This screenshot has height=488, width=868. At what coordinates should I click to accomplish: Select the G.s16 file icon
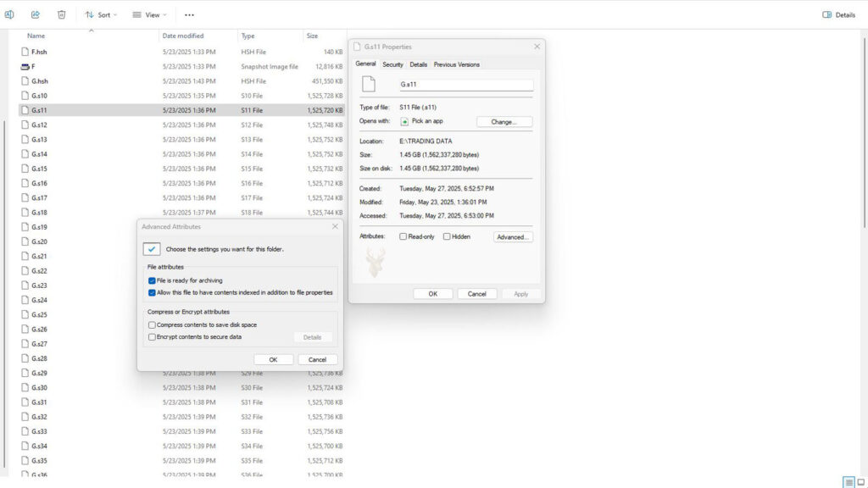point(25,183)
